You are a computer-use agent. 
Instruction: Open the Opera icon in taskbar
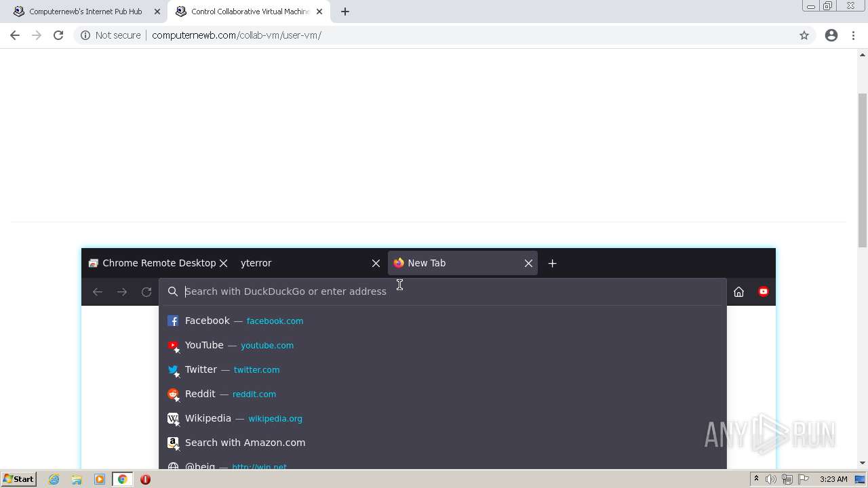tap(145, 479)
